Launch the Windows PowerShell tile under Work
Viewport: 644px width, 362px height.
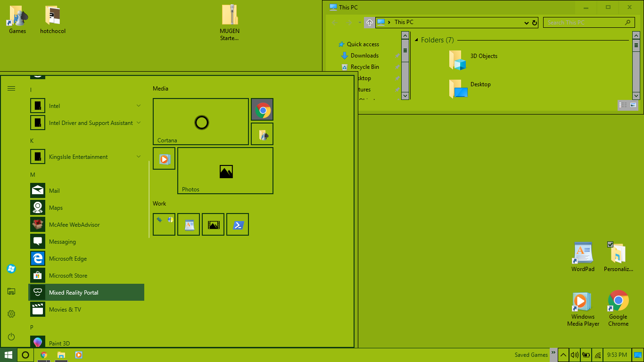pos(237,224)
